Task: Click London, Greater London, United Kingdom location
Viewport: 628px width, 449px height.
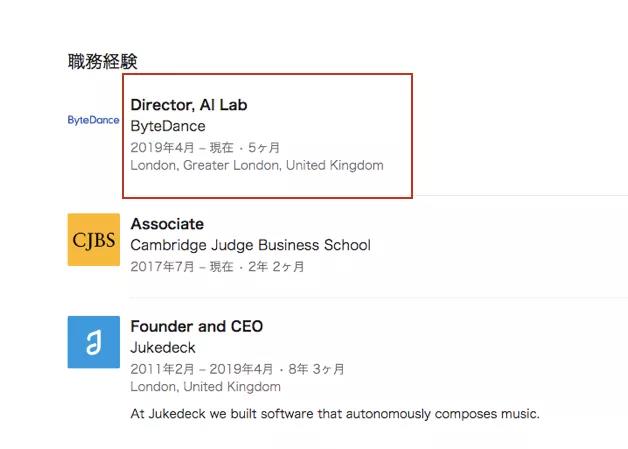Action: pos(257,165)
